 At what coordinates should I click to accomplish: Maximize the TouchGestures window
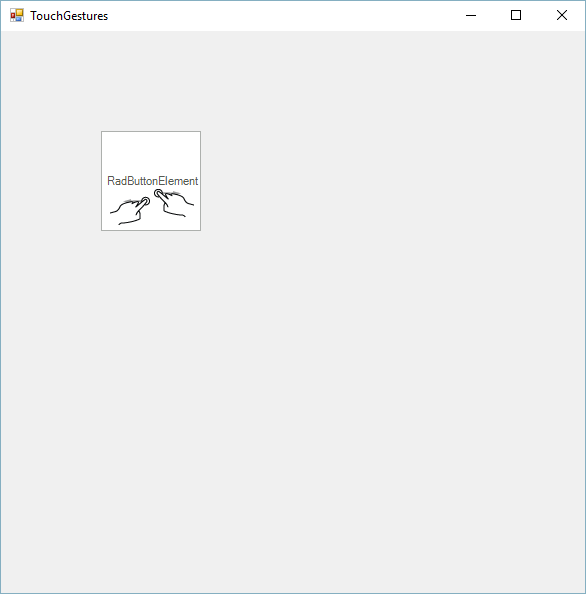(516, 16)
